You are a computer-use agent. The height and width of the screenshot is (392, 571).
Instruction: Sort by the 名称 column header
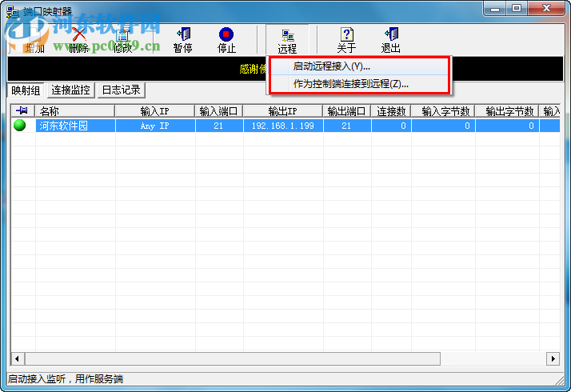[x=74, y=111]
